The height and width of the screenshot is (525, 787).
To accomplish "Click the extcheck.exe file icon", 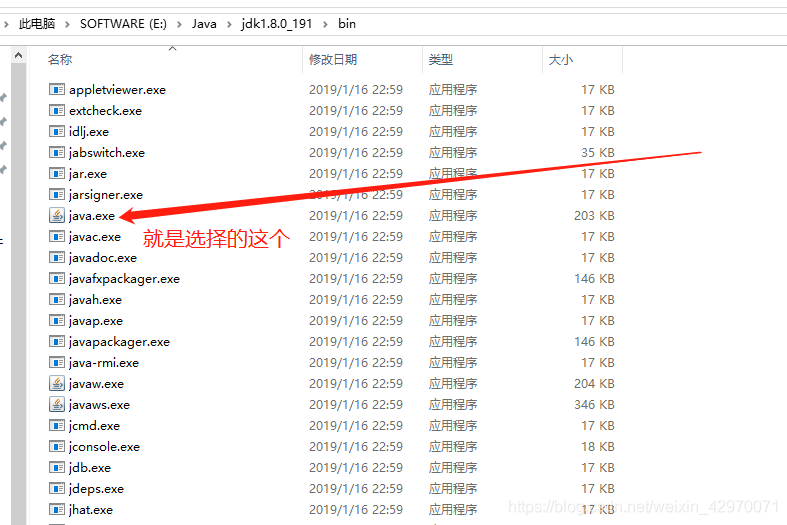I will [x=57, y=110].
